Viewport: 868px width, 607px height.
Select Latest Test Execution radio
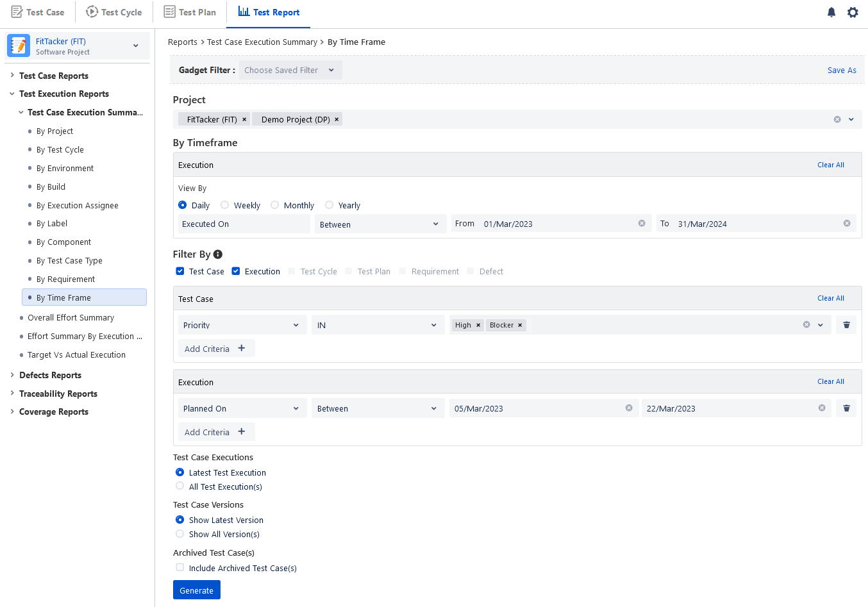click(180, 472)
